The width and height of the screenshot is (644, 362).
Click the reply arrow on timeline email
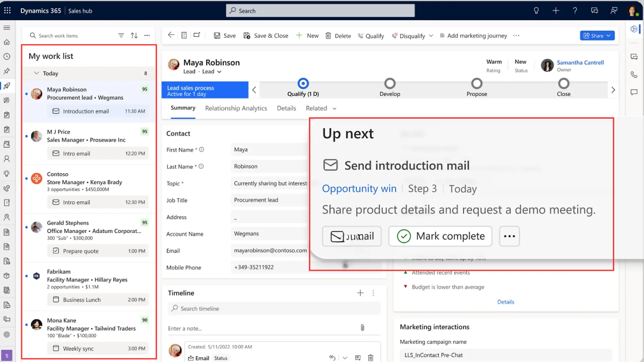coord(332,358)
